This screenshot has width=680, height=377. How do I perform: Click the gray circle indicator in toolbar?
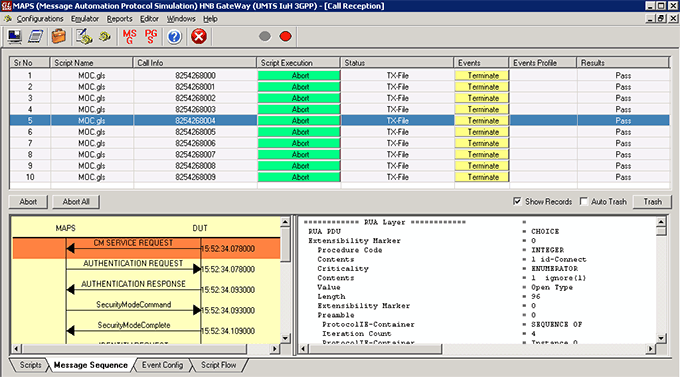click(265, 36)
